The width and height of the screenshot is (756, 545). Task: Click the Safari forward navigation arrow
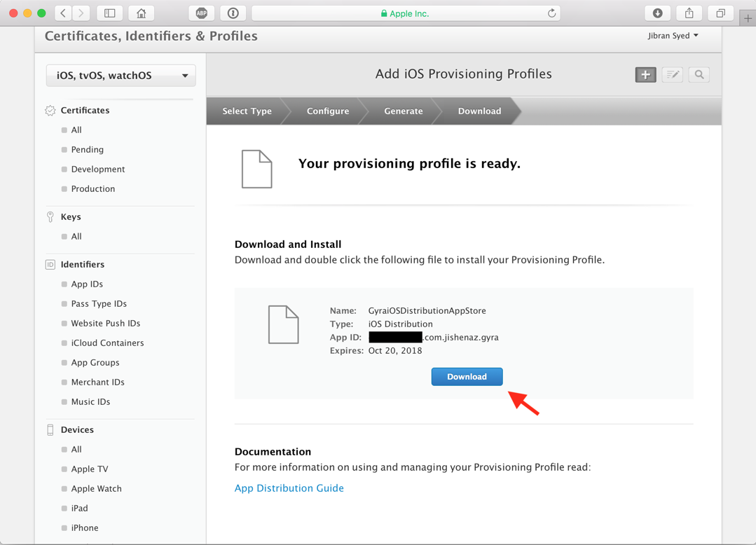[81, 13]
